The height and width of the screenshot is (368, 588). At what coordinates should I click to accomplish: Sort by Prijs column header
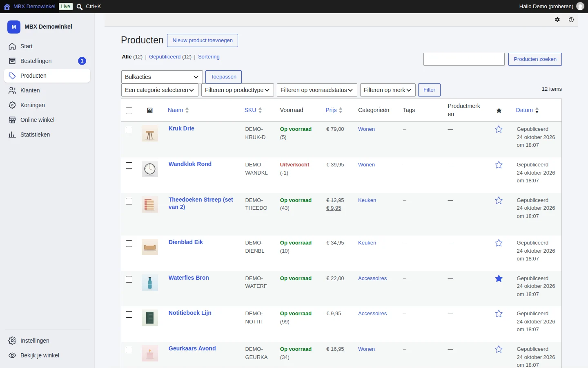tap(334, 110)
